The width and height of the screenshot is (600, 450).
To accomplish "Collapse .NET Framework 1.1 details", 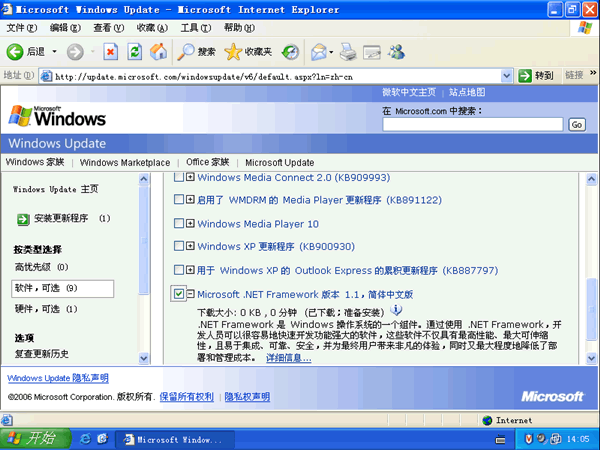I will click(190, 293).
